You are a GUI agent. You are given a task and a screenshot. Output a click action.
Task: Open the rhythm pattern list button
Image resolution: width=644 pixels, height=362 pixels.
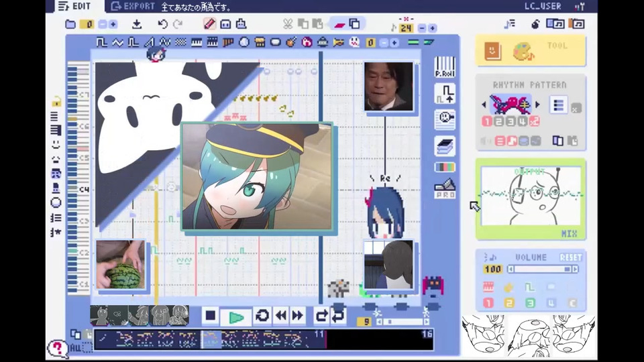(559, 105)
